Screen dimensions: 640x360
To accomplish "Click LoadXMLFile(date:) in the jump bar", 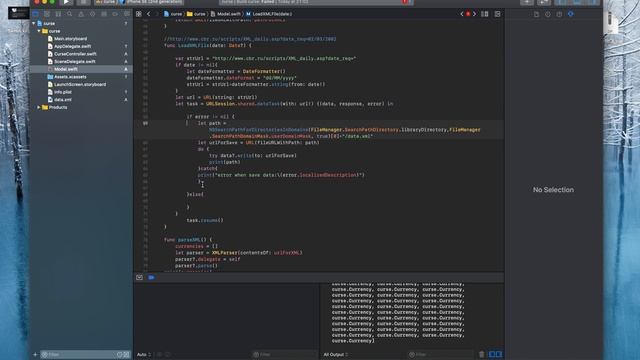I will (x=269, y=14).
